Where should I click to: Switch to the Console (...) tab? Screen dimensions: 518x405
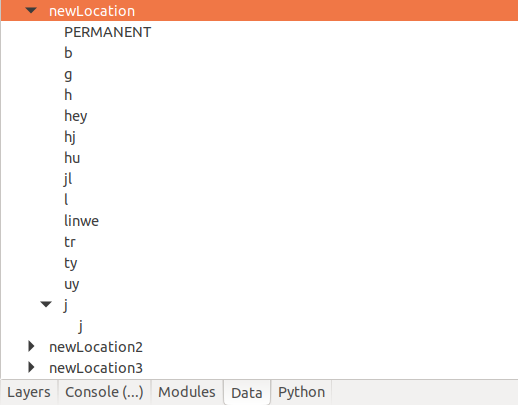(x=104, y=392)
